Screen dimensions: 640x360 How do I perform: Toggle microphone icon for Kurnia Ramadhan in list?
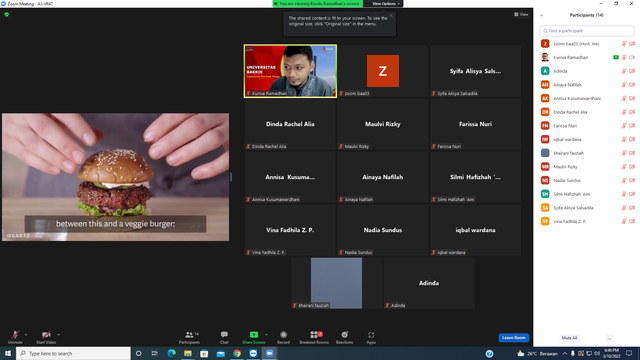click(x=624, y=58)
